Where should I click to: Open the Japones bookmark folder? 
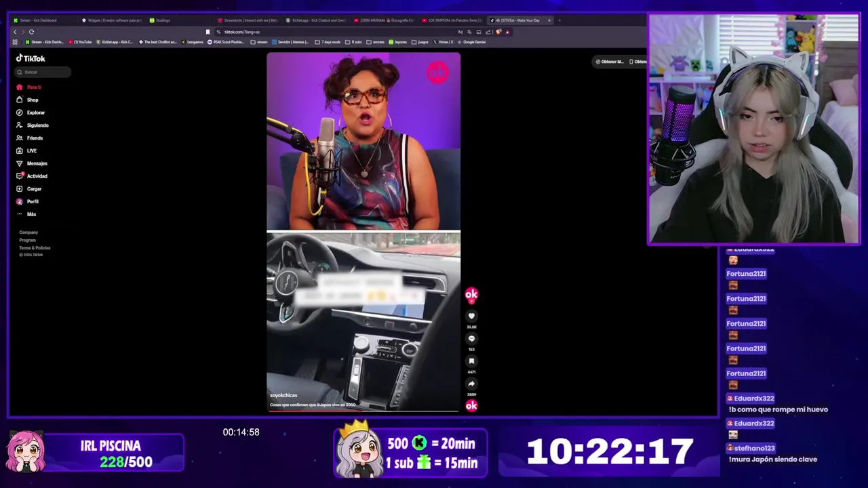coord(398,42)
